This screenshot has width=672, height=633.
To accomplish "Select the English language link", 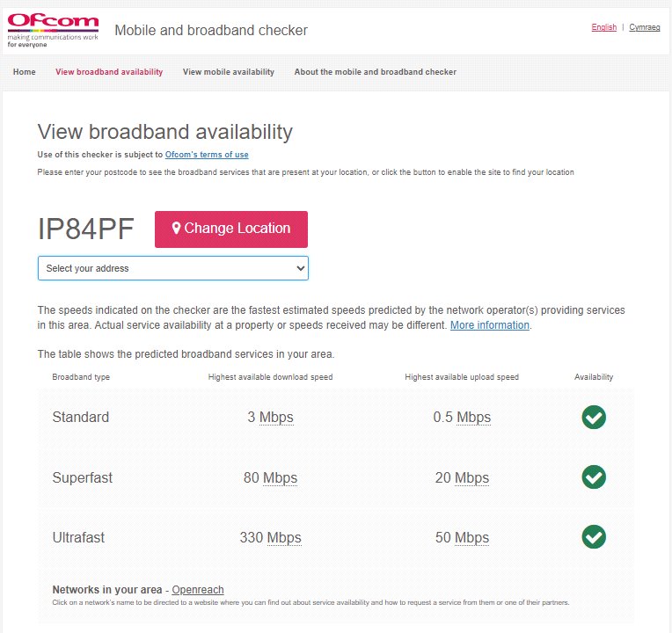I will pyautogui.click(x=604, y=27).
